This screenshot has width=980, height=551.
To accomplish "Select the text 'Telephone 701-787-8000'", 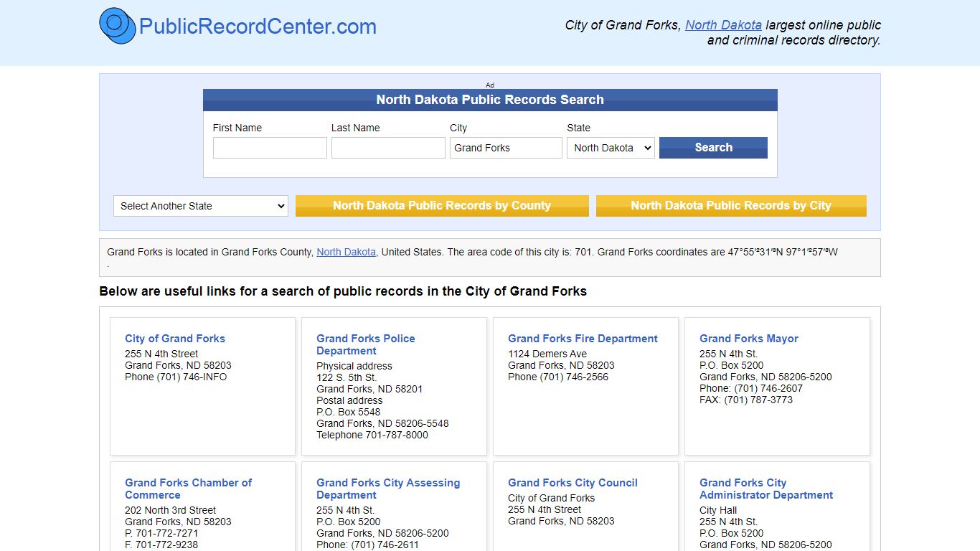I will (x=372, y=435).
